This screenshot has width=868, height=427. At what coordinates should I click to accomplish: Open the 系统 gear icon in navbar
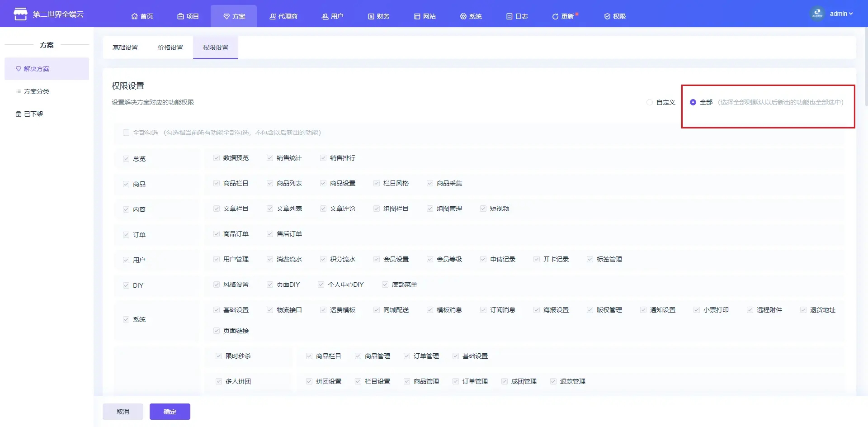point(463,16)
